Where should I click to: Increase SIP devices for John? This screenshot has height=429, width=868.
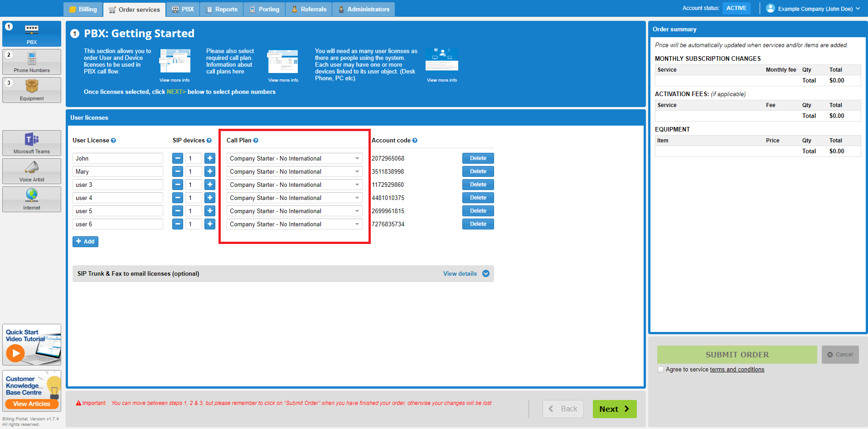[210, 158]
